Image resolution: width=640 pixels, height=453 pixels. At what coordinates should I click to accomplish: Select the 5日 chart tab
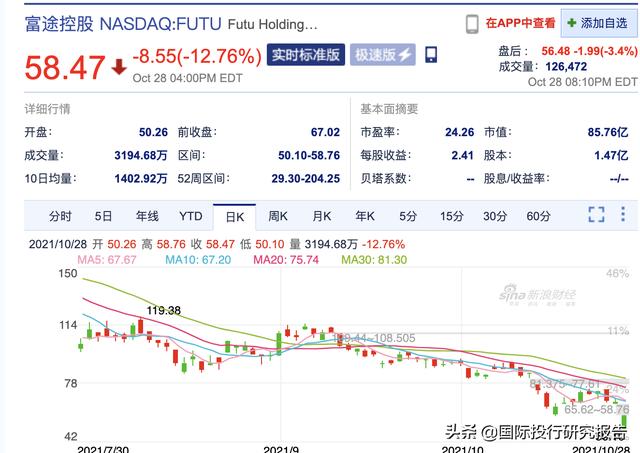(x=103, y=216)
